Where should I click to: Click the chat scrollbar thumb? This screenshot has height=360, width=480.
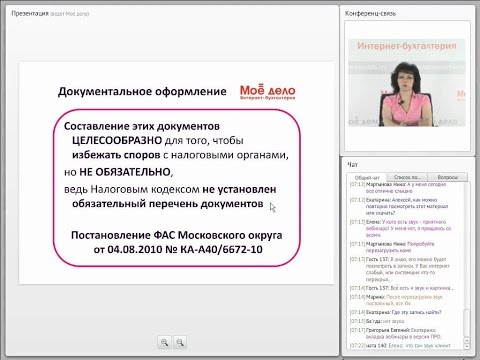[467, 323]
